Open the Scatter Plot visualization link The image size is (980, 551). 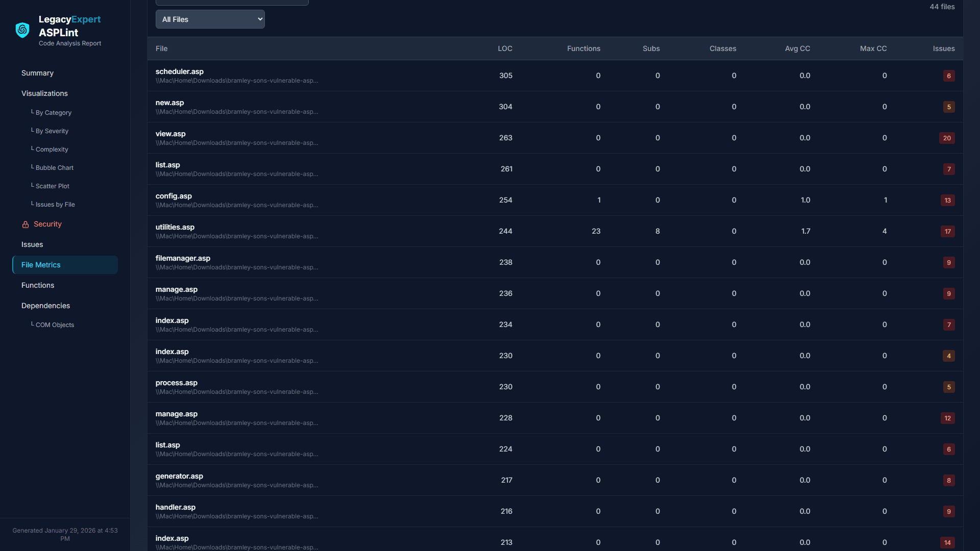pos(52,186)
